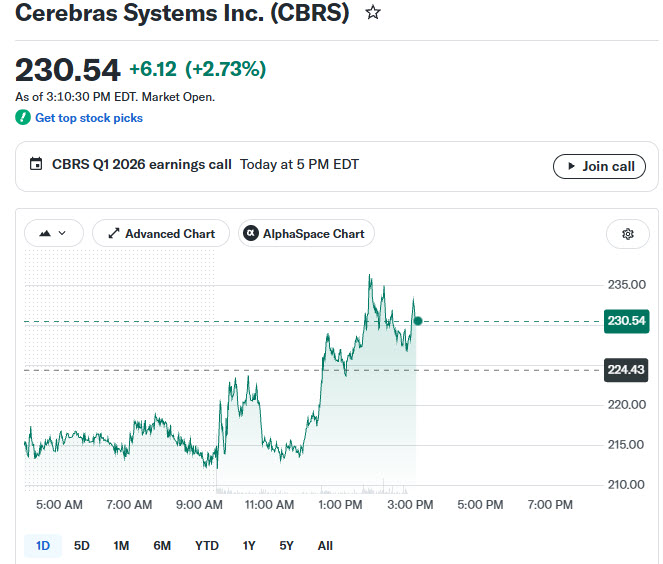663x564 pixels.
Task: Add CBRS to watchlist with star icon
Action: pyautogui.click(x=373, y=12)
